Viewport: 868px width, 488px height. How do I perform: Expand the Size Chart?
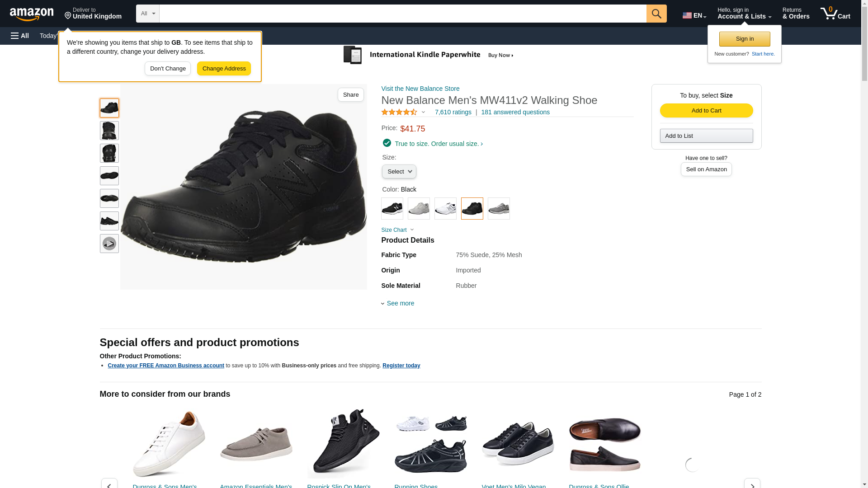pyautogui.click(x=397, y=230)
